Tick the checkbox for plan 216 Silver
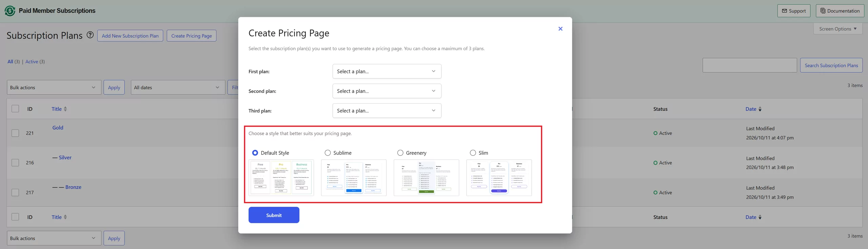Viewport: 868px width, 249px height. pyautogui.click(x=15, y=163)
